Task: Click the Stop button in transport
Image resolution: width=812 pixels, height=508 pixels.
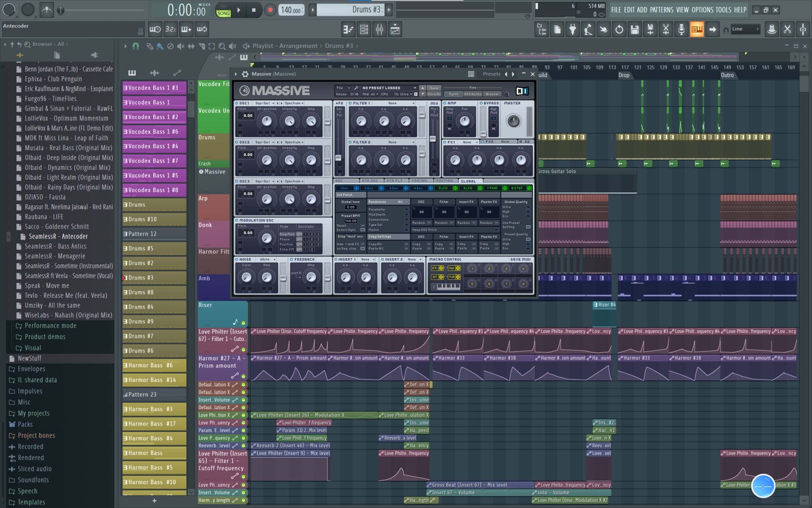Action: coord(254,10)
